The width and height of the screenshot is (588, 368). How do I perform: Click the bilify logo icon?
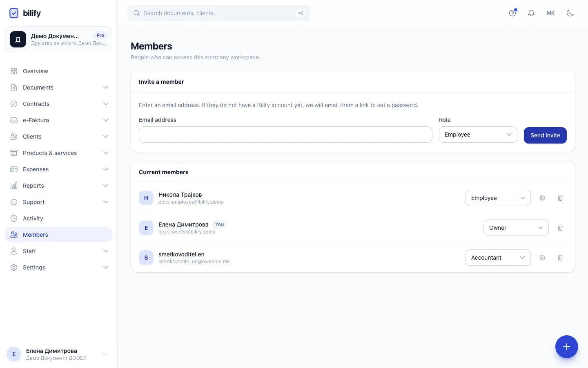click(x=14, y=13)
